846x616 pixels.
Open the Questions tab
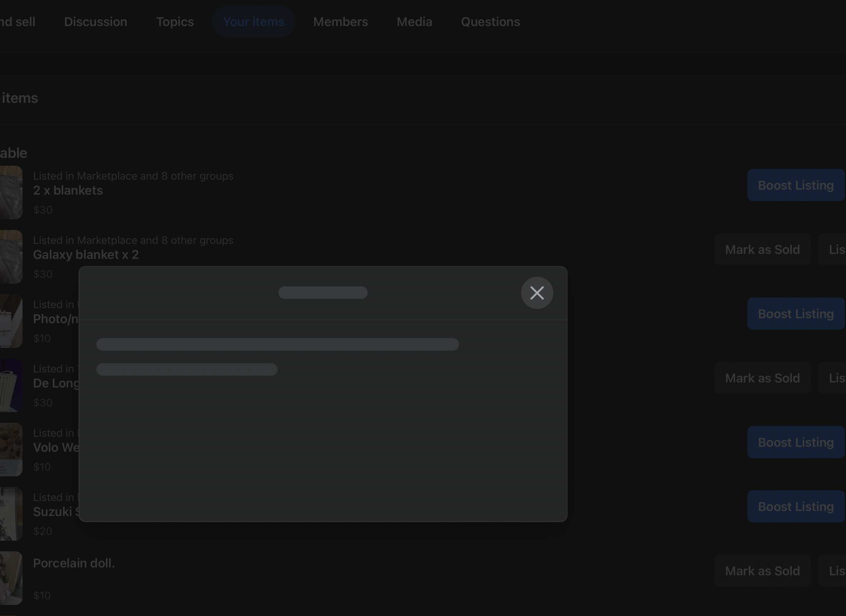click(x=490, y=22)
